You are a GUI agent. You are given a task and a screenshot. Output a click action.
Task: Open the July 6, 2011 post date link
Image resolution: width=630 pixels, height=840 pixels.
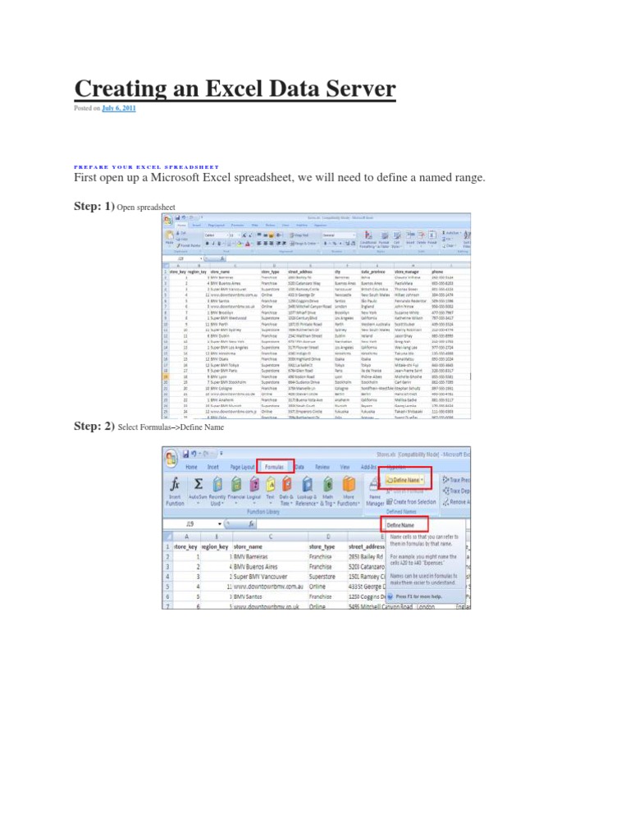pyautogui.click(x=118, y=108)
